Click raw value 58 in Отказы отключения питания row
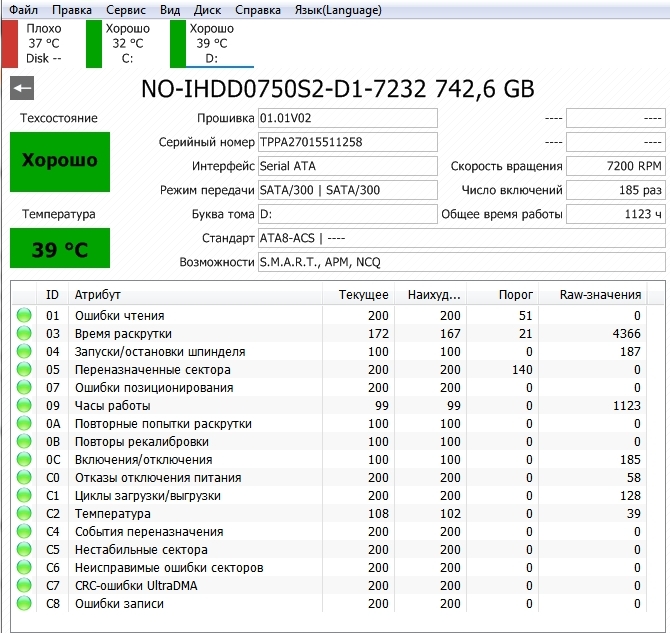This screenshot has width=670, height=633. 634,477
